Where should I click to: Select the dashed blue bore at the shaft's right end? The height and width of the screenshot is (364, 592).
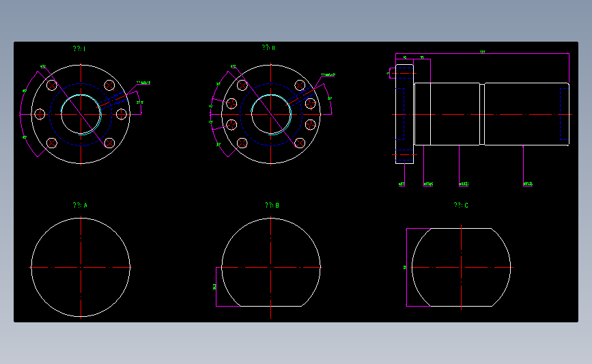(x=565, y=114)
